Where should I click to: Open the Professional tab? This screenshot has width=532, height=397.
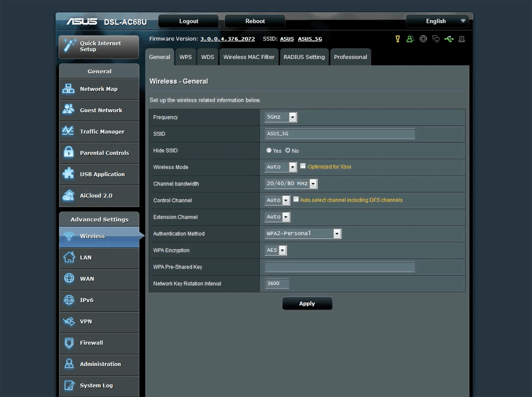350,57
